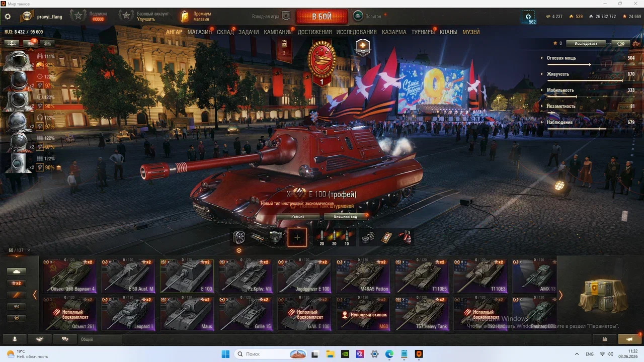This screenshot has width=644, height=362.
Task: Go to the ЗАДАЧИ tab
Action: tap(249, 32)
